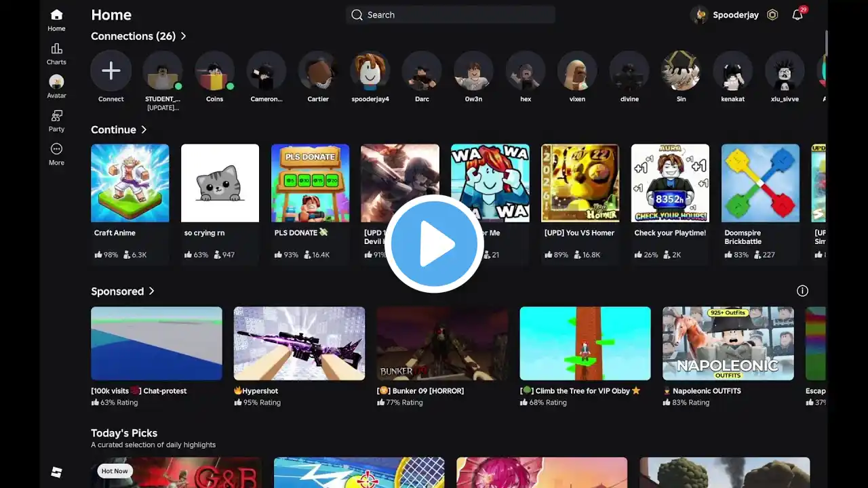
Task: Click the "Bunker 09 [HORROR]" title
Action: [420, 391]
